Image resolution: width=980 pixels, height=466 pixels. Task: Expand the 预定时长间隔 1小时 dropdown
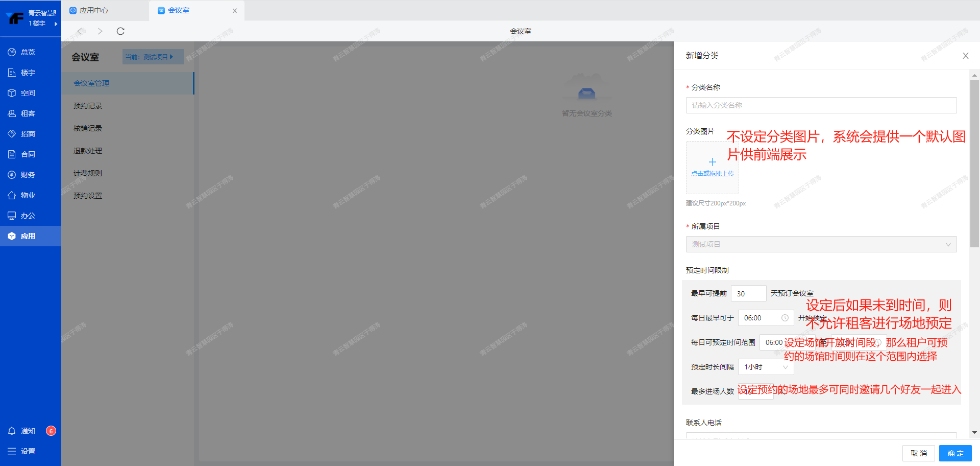point(766,367)
